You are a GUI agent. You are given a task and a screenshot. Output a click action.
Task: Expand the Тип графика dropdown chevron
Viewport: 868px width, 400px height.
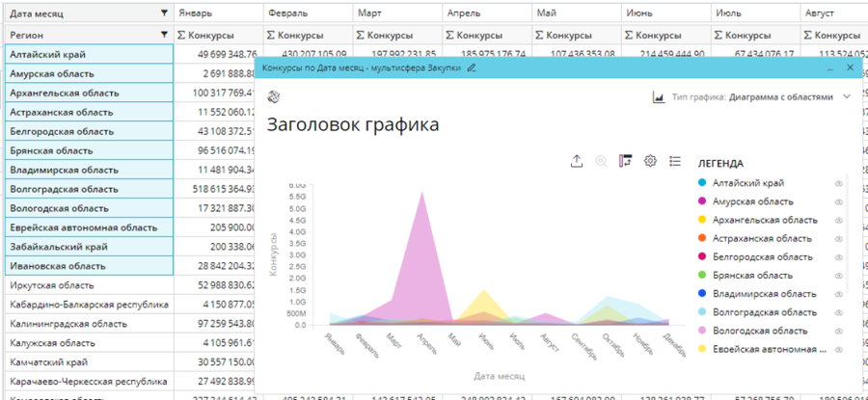pos(847,97)
